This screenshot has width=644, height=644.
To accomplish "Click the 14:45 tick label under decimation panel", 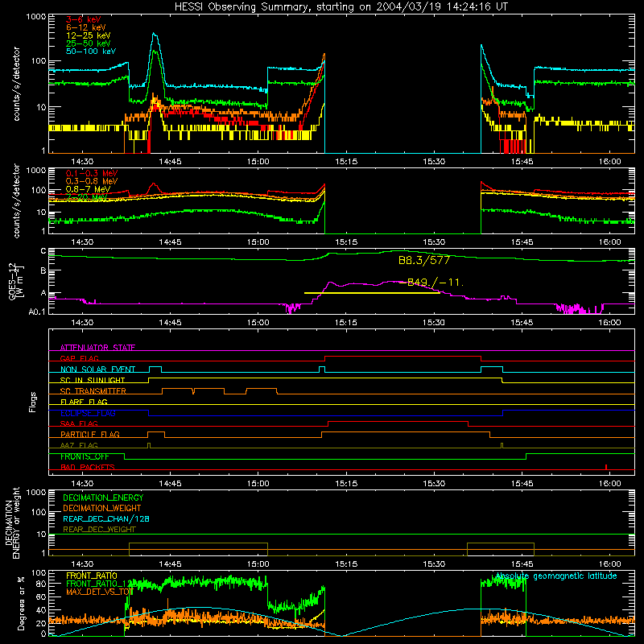I will pos(170,564).
